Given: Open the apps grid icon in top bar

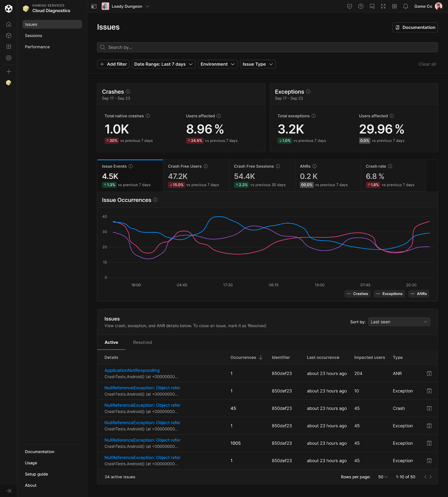Looking at the screenshot, I should [394, 6].
